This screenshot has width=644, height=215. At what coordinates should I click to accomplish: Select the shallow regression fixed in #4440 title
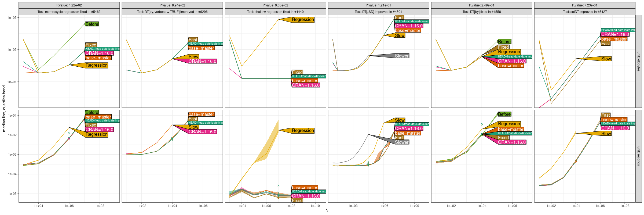click(x=275, y=12)
